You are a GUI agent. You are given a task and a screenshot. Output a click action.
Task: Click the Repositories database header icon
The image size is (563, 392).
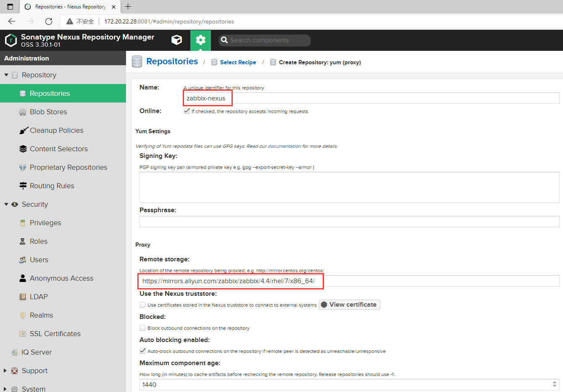[x=137, y=61]
